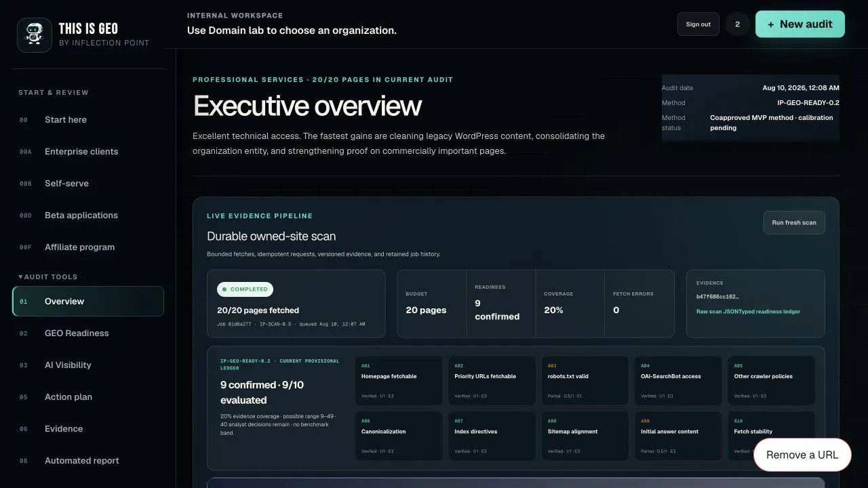Click the 20% evidence coverage note
This screenshot has height=488, width=868.
click(x=278, y=424)
